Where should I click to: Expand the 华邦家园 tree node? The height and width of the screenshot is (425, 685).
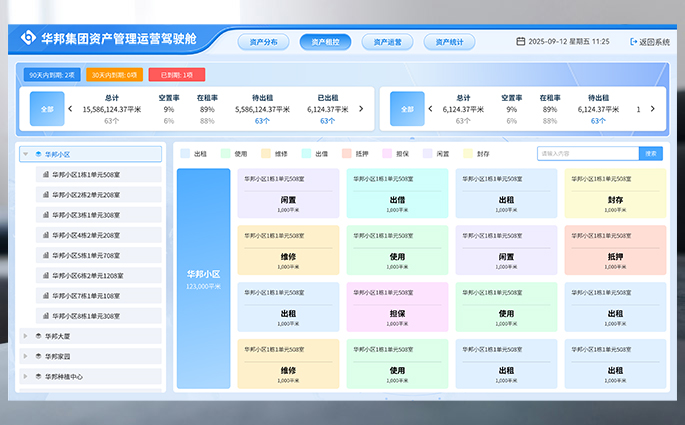point(26,356)
